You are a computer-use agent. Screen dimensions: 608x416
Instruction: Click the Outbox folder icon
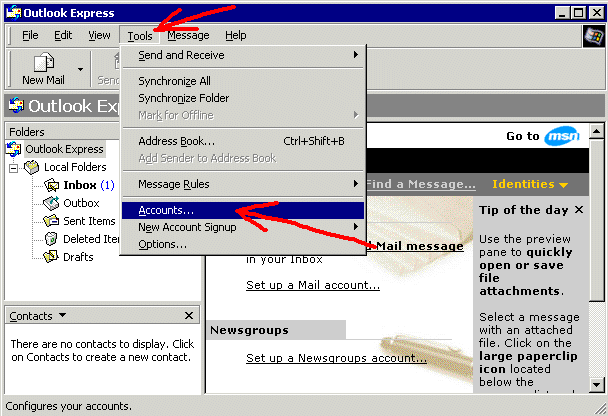point(51,203)
